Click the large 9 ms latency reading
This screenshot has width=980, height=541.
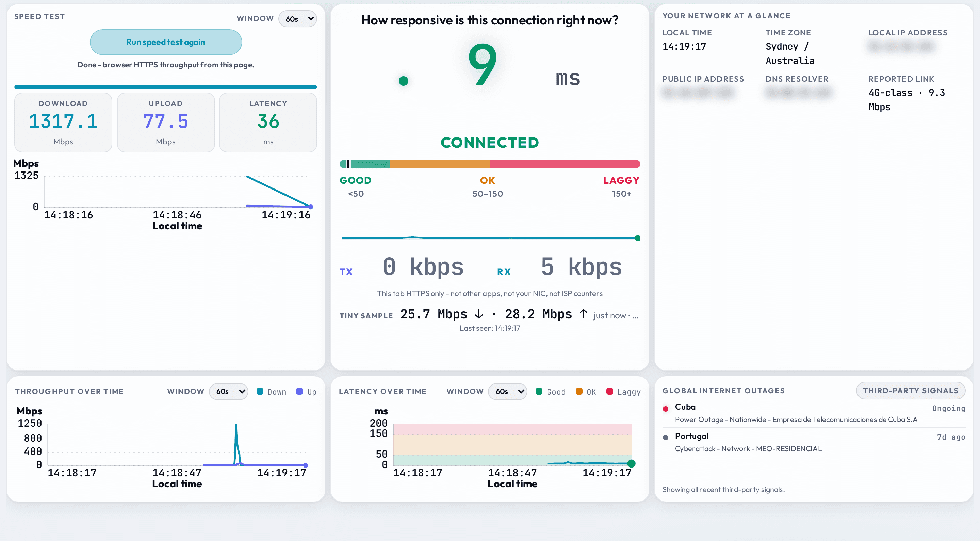(x=483, y=64)
